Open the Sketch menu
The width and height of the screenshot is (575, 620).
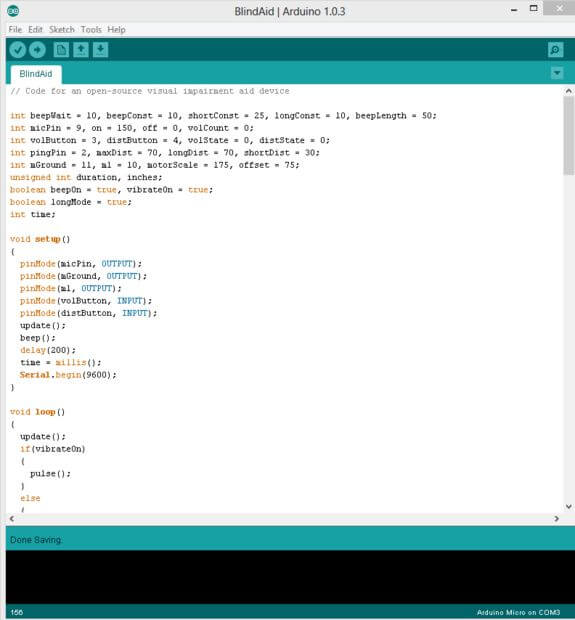62,30
